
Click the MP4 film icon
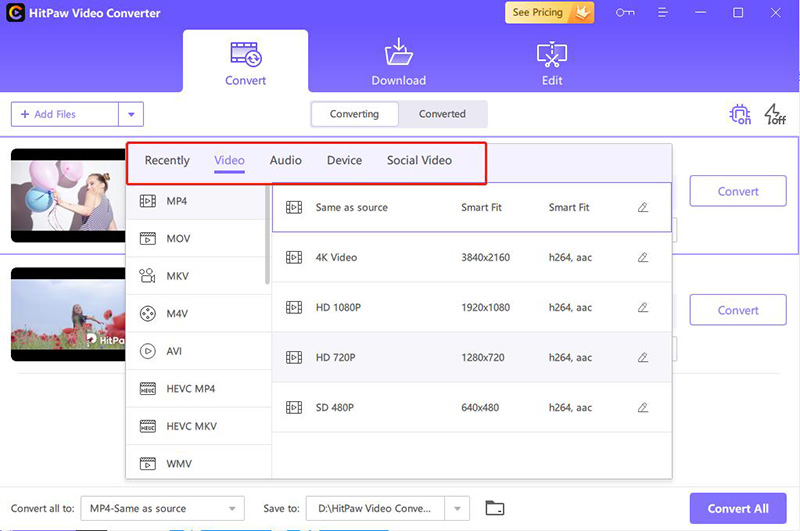coord(148,201)
